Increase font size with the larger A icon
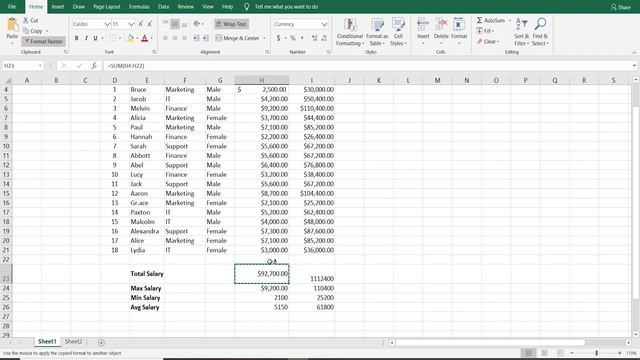Viewport: 640px width, 360px height. (140, 24)
